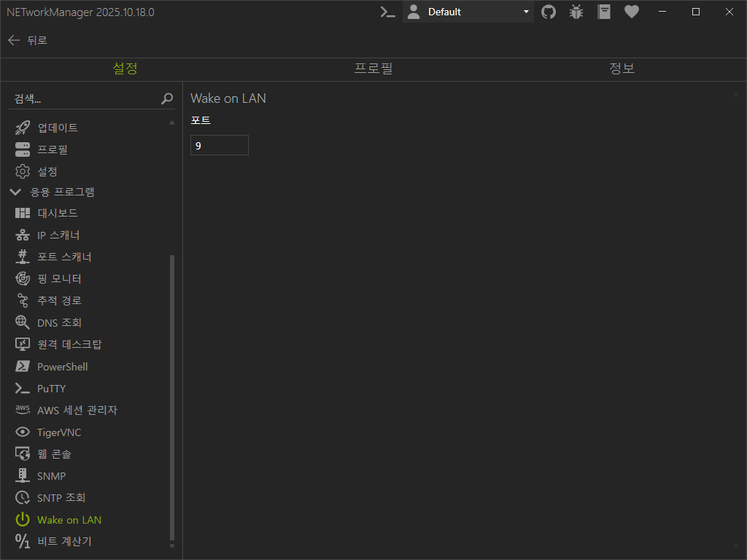Click the sidebar scroll up arrow

pyautogui.click(x=172, y=122)
